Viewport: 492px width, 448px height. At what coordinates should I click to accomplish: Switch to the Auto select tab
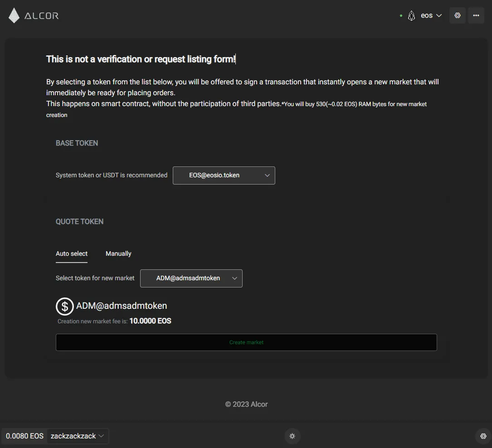pyautogui.click(x=72, y=253)
